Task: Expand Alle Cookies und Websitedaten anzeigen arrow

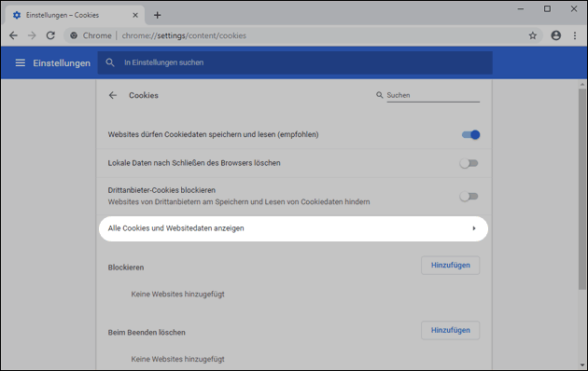Action: pos(474,228)
